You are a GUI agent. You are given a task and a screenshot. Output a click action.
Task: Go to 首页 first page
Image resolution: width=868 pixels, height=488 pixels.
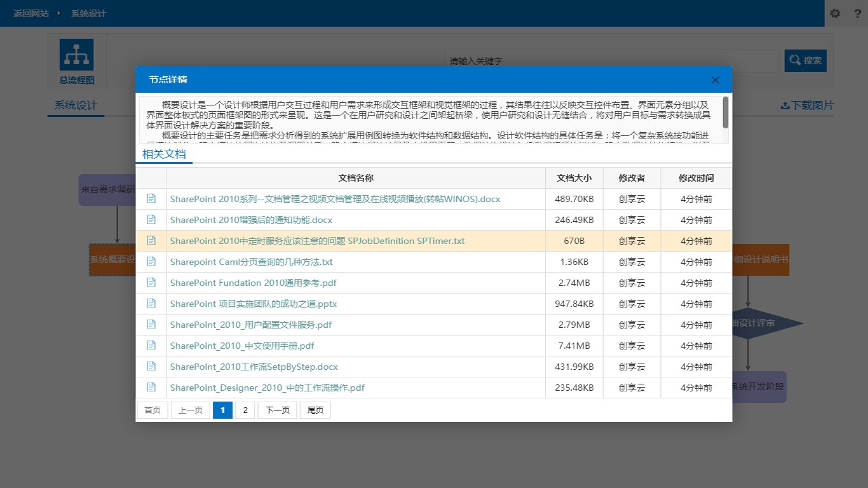153,410
